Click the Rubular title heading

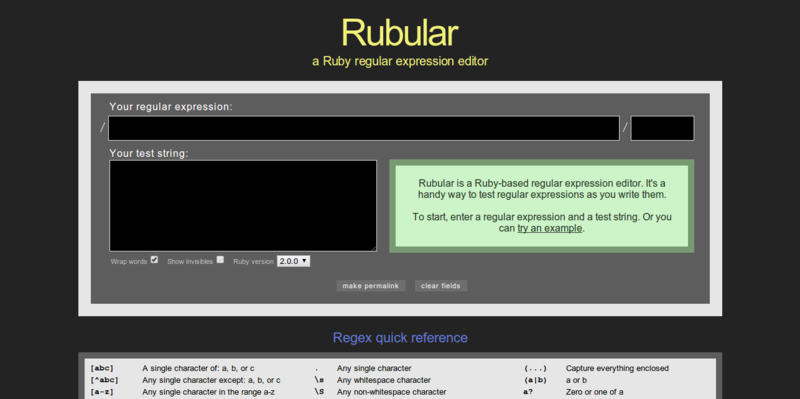point(400,33)
